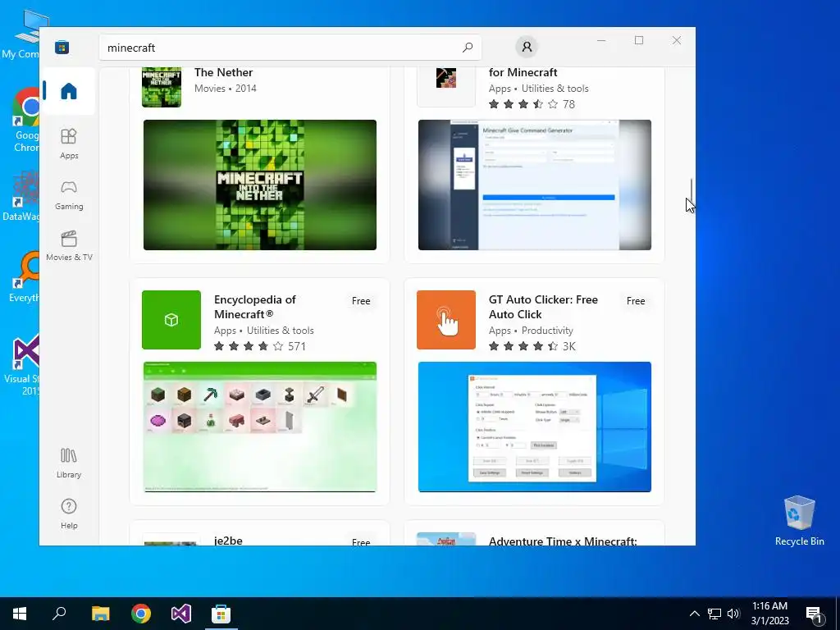Maximize the Microsoft Store window
This screenshot has width=840, height=630.
pos(638,40)
